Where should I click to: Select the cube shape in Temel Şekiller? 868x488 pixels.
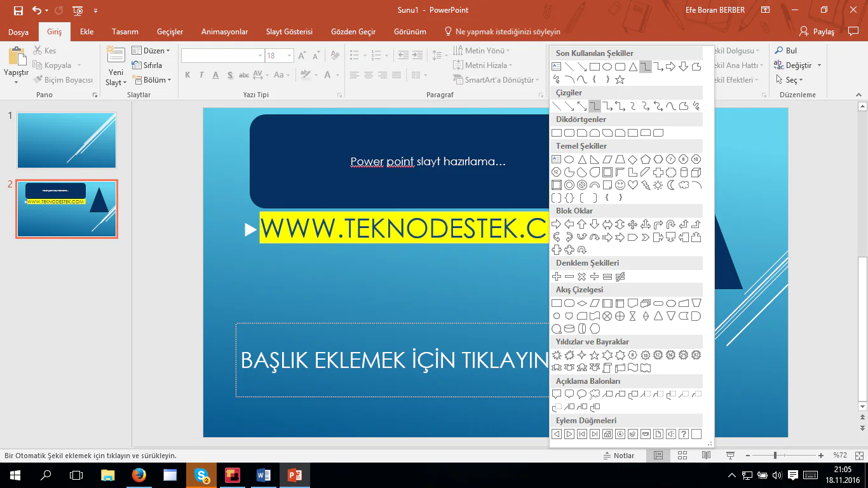tap(696, 172)
